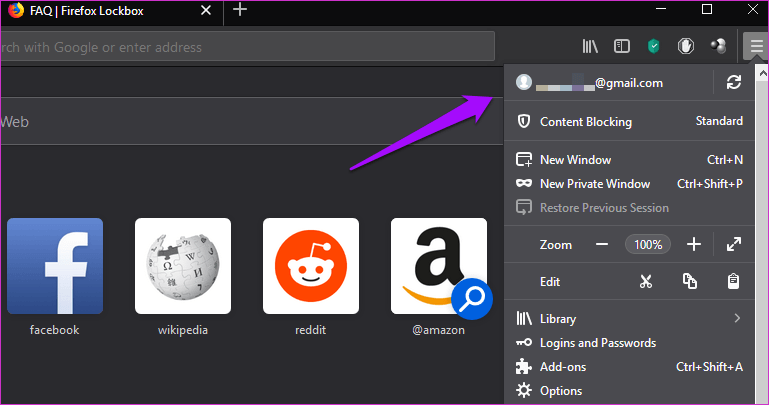This screenshot has width=769, height=405.
Task: Open New Private Window menu item
Action: point(629,183)
